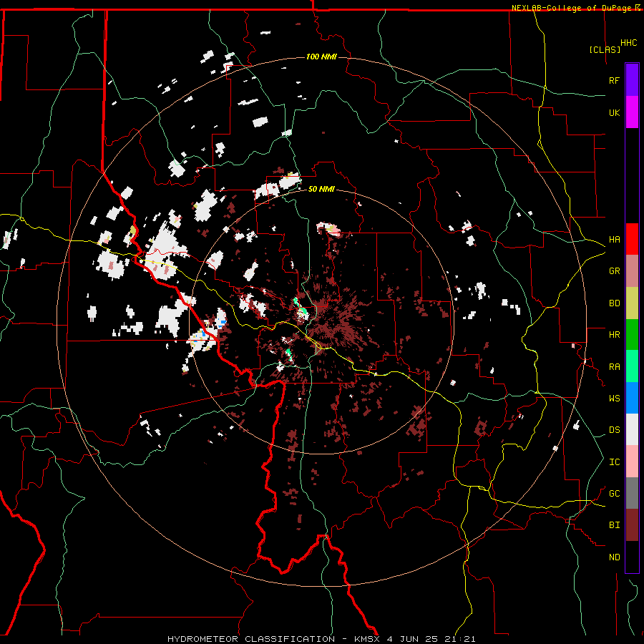The image size is (644, 644).
Task: Click the DS legend label
Action: 614,430
